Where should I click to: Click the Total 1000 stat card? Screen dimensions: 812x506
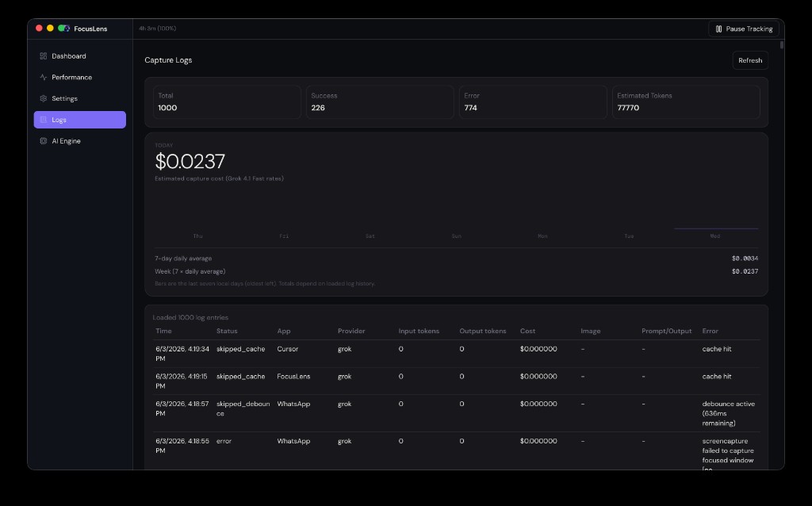pyautogui.click(x=227, y=102)
